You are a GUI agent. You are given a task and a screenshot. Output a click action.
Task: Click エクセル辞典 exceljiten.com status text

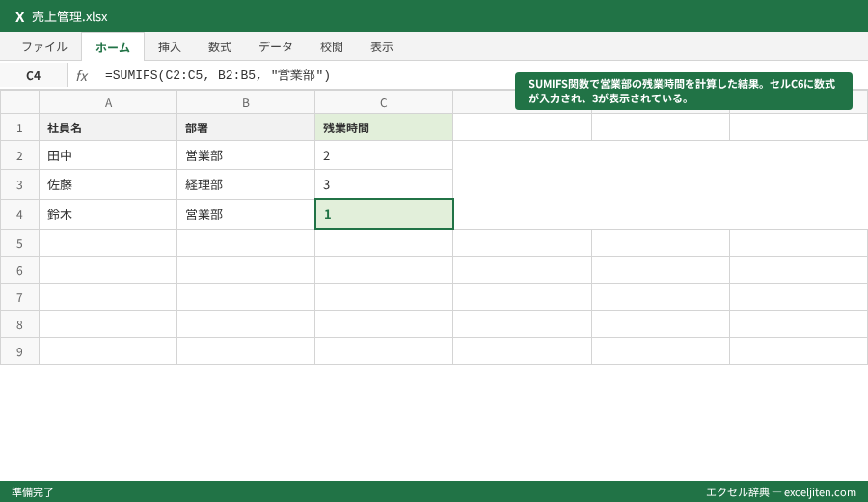click(x=781, y=492)
